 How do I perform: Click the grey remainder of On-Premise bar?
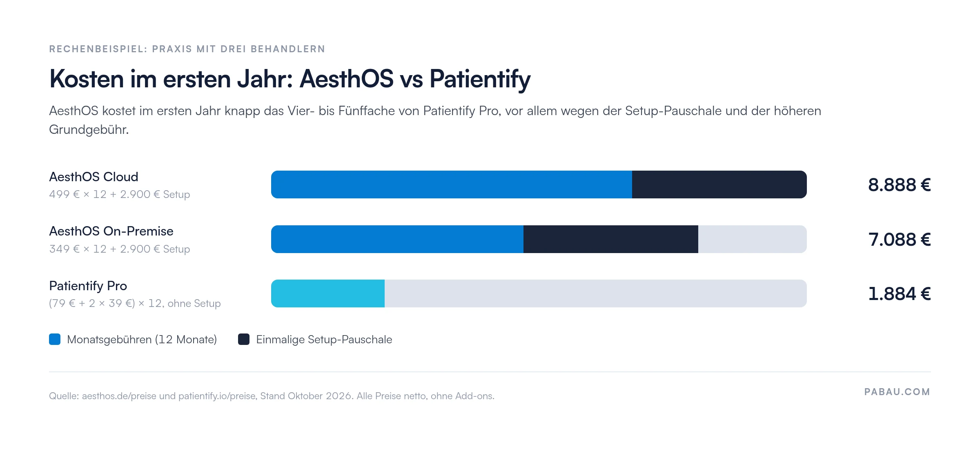point(753,239)
